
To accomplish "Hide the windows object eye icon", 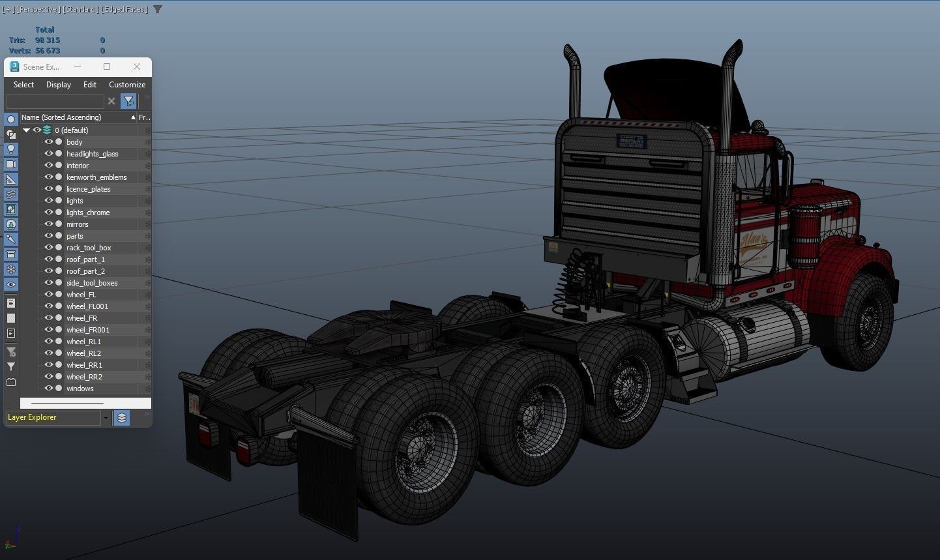I will tap(48, 389).
